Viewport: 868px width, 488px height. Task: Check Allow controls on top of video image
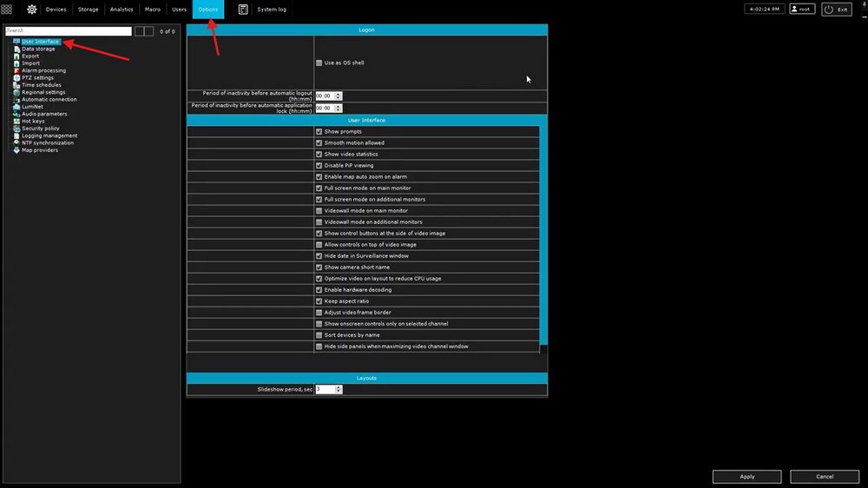tap(319, 244)
